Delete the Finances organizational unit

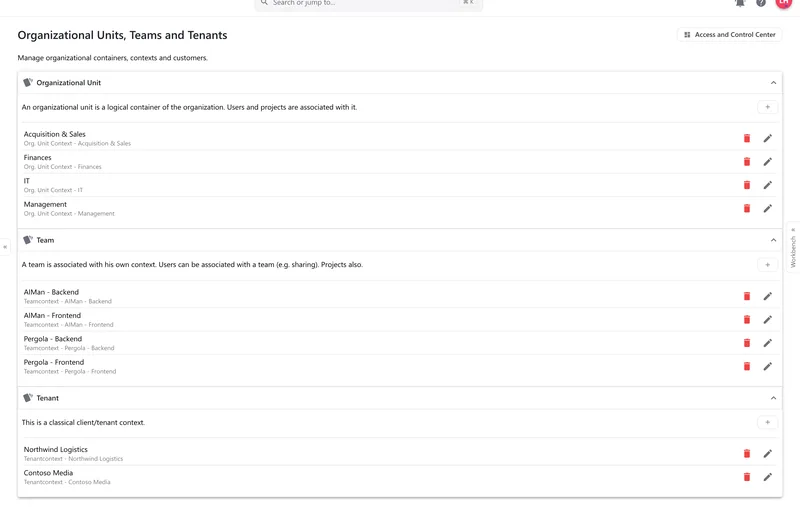click(746, 162)
